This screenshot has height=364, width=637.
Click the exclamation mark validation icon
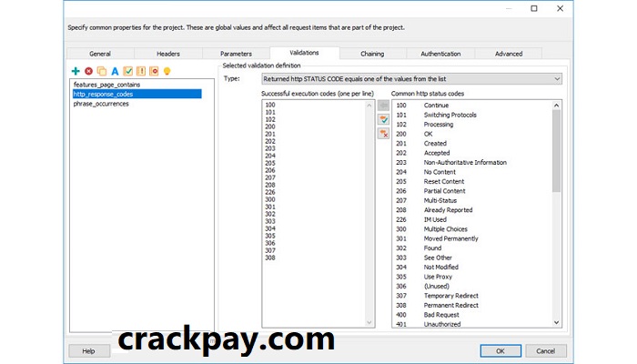pos(141,71)
